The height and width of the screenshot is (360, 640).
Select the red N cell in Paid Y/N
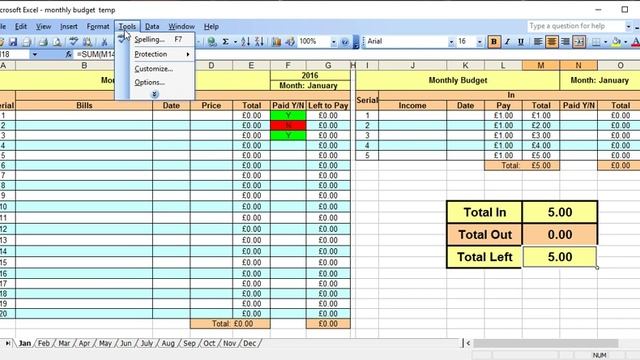[x=288, y=125]
